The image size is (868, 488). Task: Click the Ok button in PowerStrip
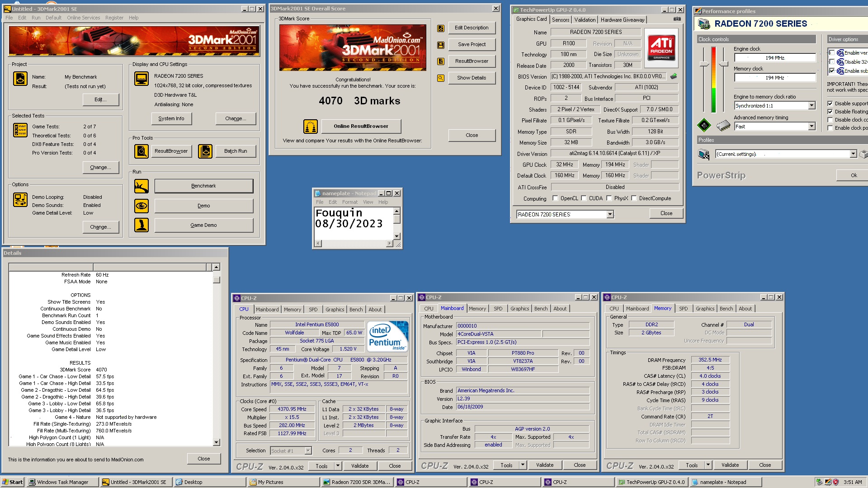pos(854,175)
